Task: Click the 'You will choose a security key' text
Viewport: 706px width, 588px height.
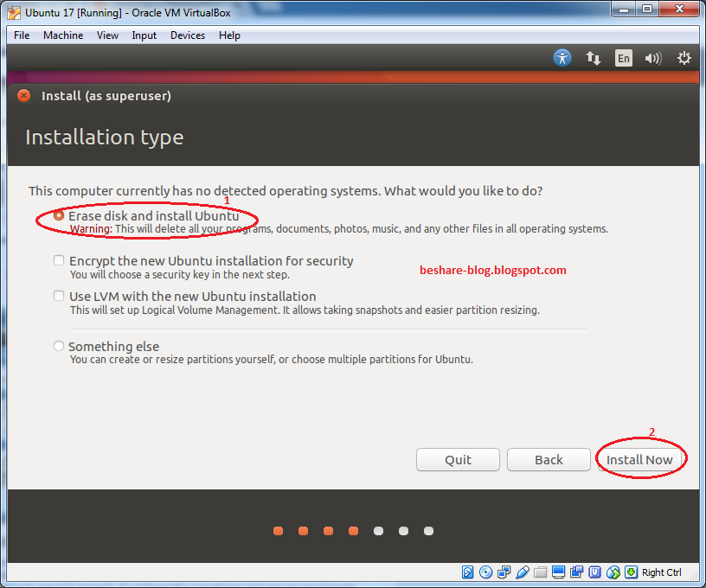Action: pyautogui.click(x=180, y=274)
